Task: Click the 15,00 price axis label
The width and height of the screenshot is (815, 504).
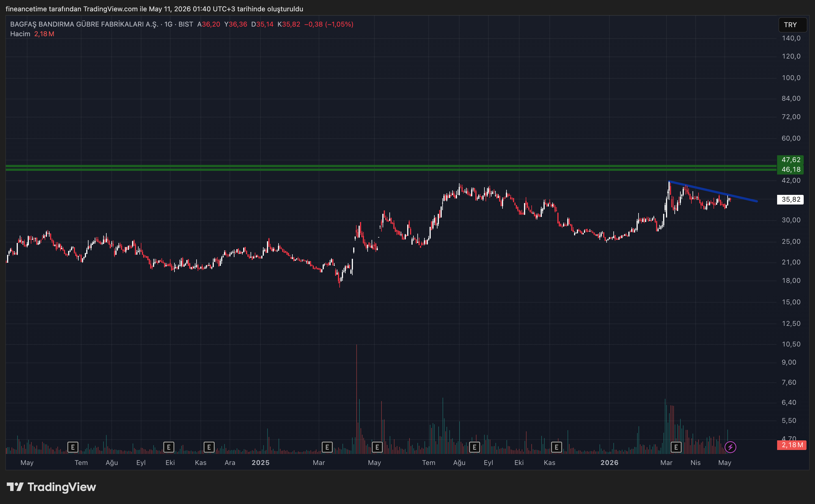Action: click(791, 302)
